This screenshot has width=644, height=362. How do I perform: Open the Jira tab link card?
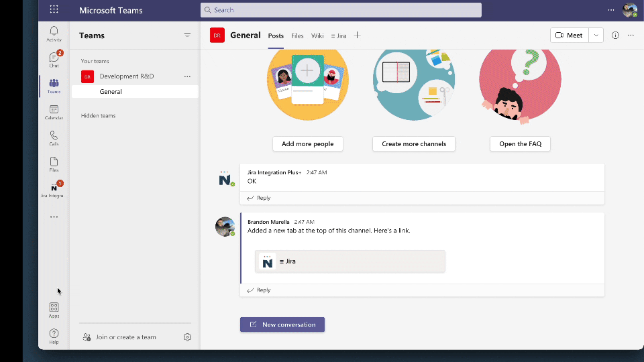[350, 261]
